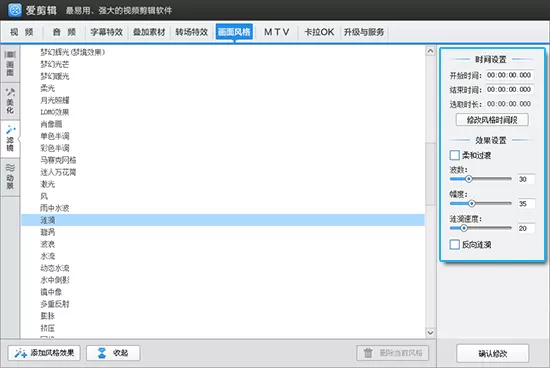This screenshot has height=368, width=550.
Task: Select the 挤压 style
Action: click(47, 328)
